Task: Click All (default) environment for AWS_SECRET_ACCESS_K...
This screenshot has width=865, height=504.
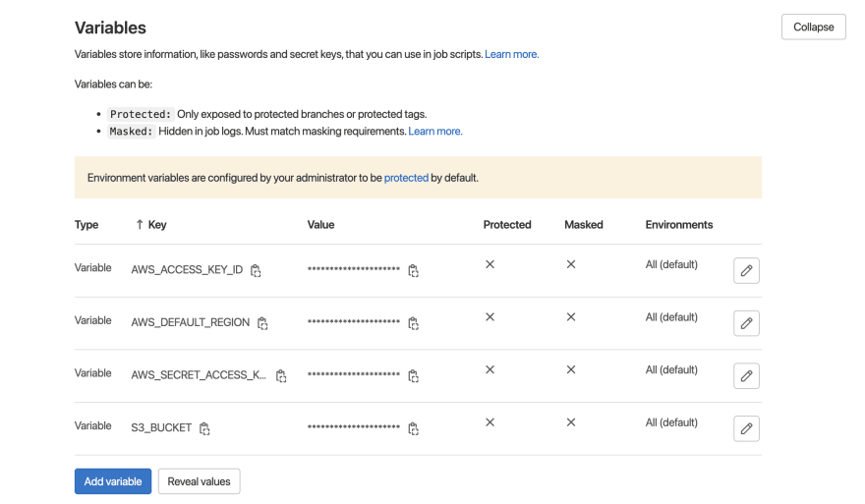Action: 671,370
